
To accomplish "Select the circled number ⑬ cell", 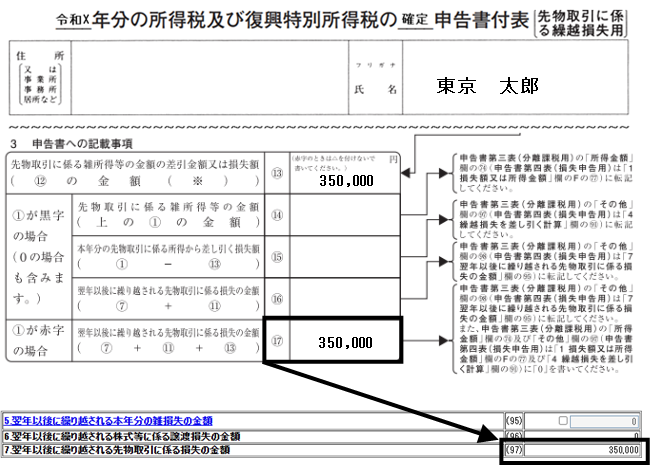I will point(277,173).
